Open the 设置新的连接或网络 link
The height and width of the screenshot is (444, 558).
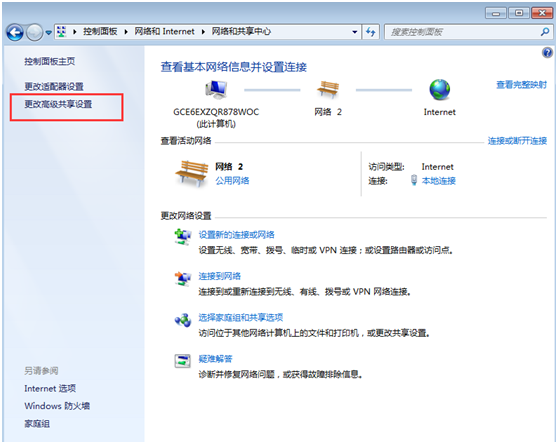pyautogui.click(x=236, y=235)
